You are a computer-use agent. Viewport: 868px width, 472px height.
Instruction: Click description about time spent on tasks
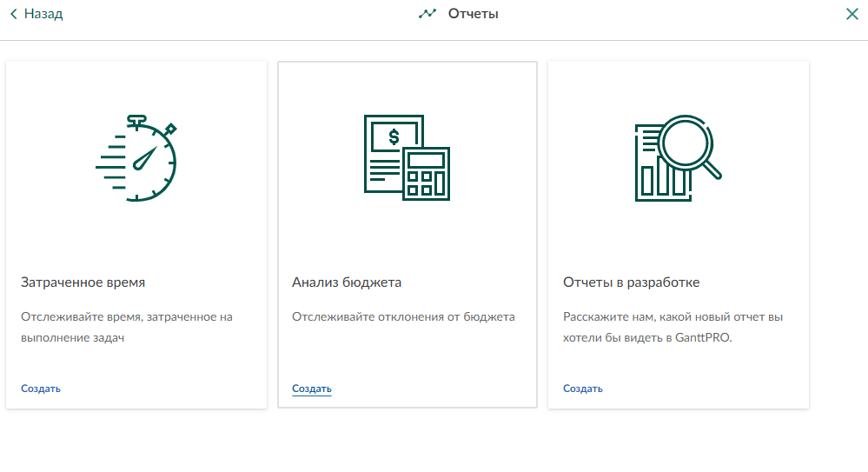(127, 328)
